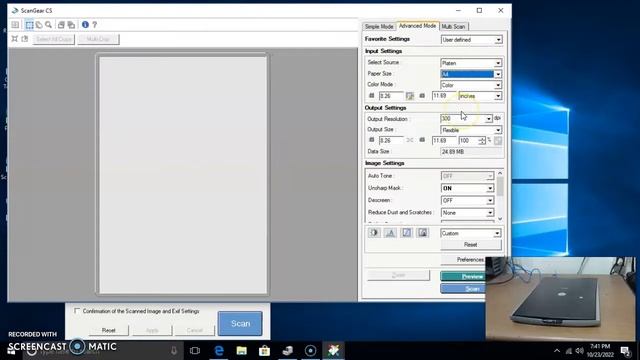
Task: Open the Unsharp Mask dropdown
Action: [x=467, y=188]
